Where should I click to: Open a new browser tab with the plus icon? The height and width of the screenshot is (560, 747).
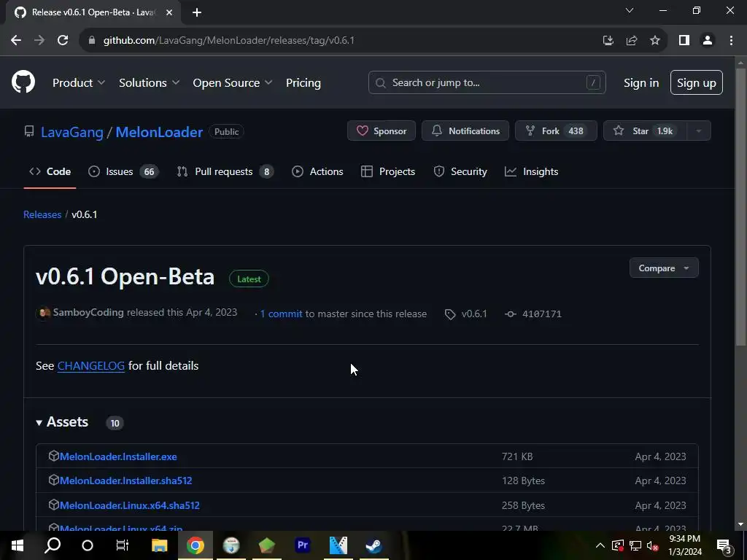coord(197,12)
